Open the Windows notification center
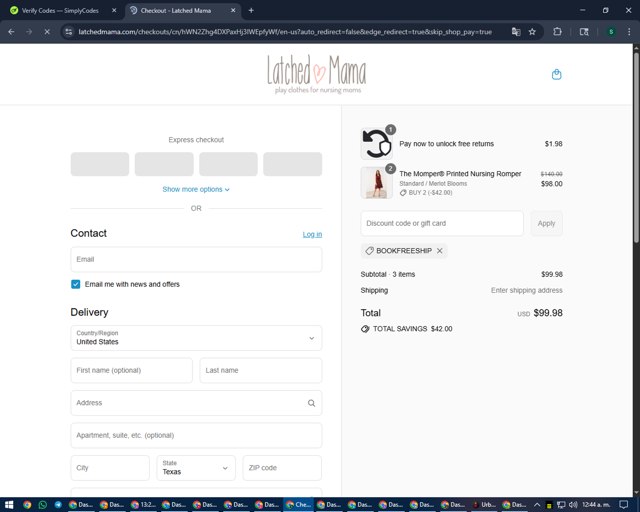Screen dimensions: 640x512 click(x=623, y=505)
